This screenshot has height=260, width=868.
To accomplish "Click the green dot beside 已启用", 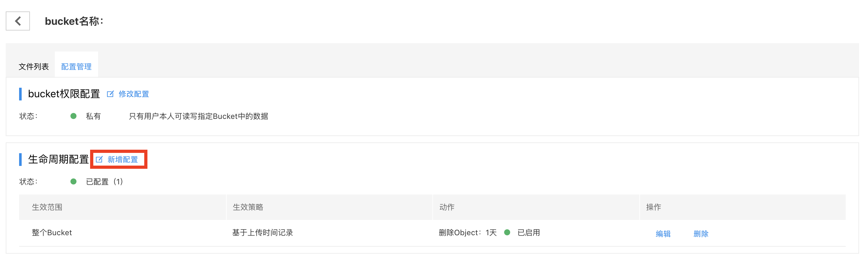I will coord(507,232).
